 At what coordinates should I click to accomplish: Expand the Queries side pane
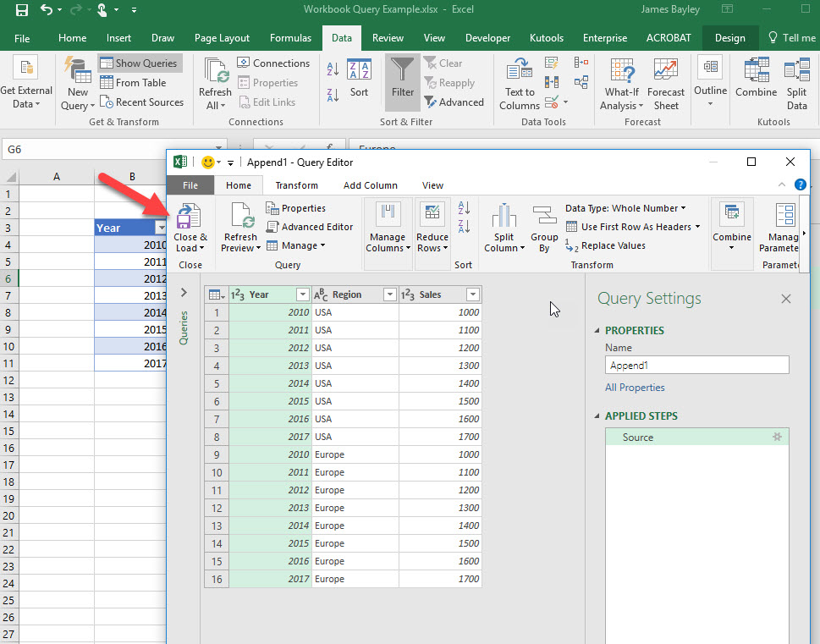pos(184,292)
